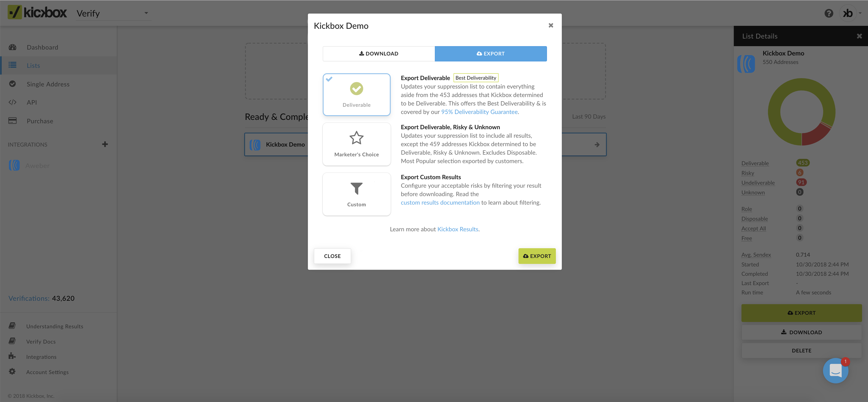The width and height of the screenshot is (868, 402).
Task: Click the Dashboard gauge icon
Action: point(13,47)
